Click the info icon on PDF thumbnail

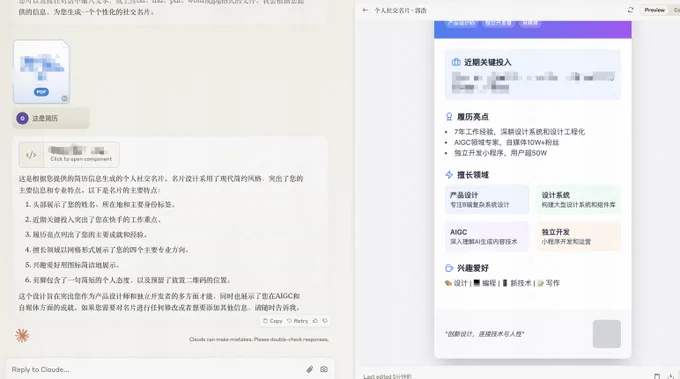click(65, 98)
